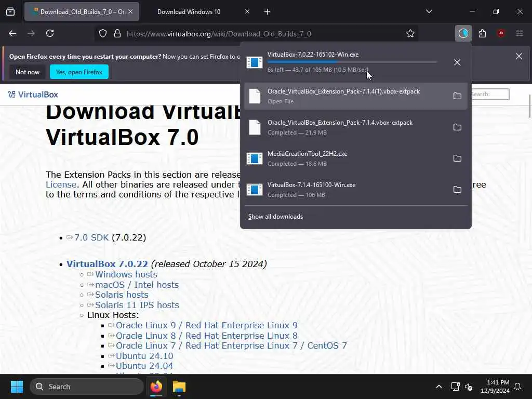Click the Solaris hosts link

point(122,295)
